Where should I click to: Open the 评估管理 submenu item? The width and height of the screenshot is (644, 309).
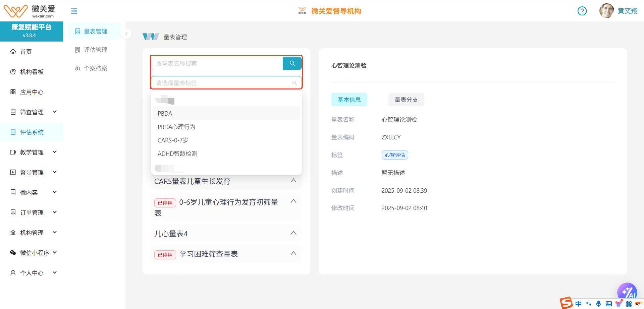pos(95,50)
